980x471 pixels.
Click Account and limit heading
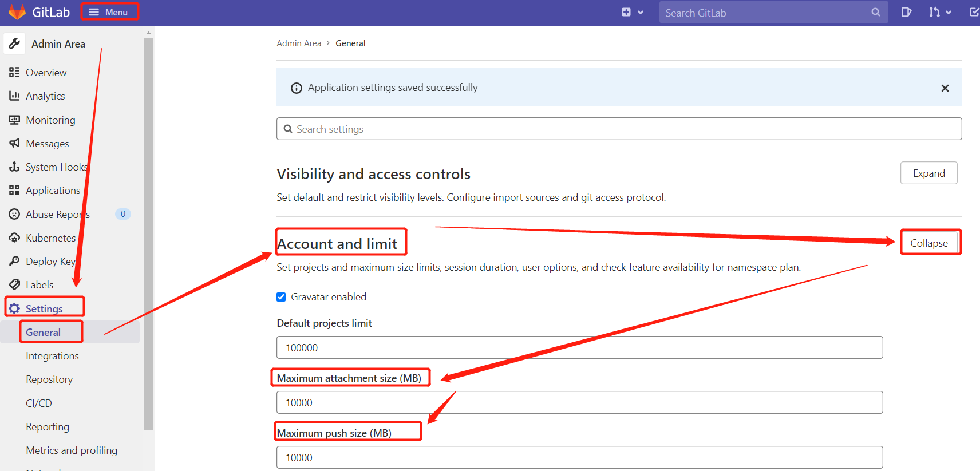(337, 244)
